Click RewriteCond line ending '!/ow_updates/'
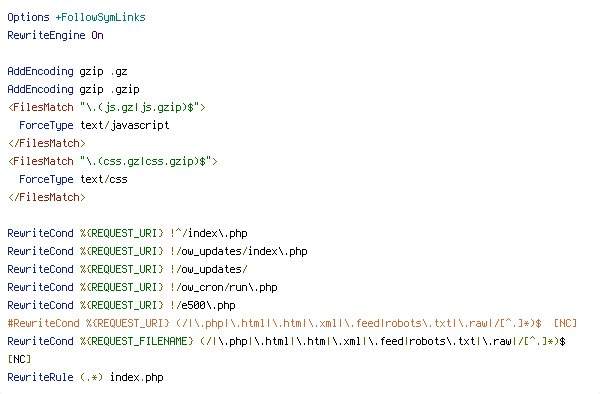Image resolution: width=600 pixels, height=394 pixels. pyautogui.click(x=127, y=269)
